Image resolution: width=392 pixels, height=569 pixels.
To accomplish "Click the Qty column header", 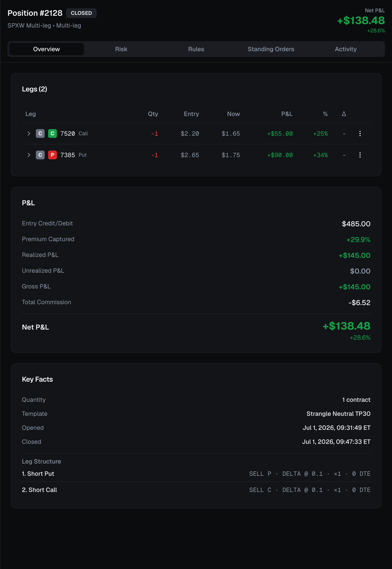I will [x=153, y=114].
